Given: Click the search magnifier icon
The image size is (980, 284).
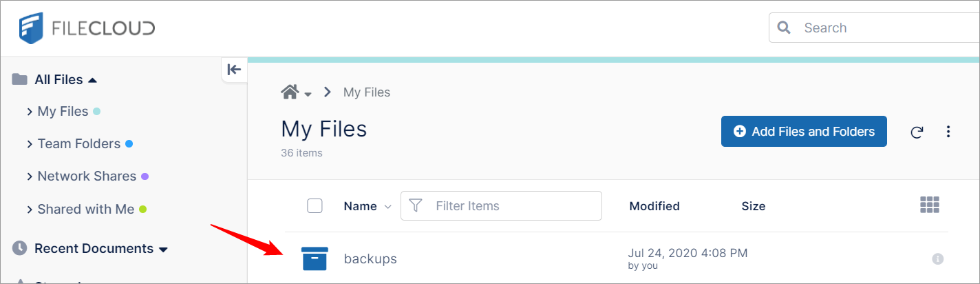Looking at the screenshot, I should [783, 28].
